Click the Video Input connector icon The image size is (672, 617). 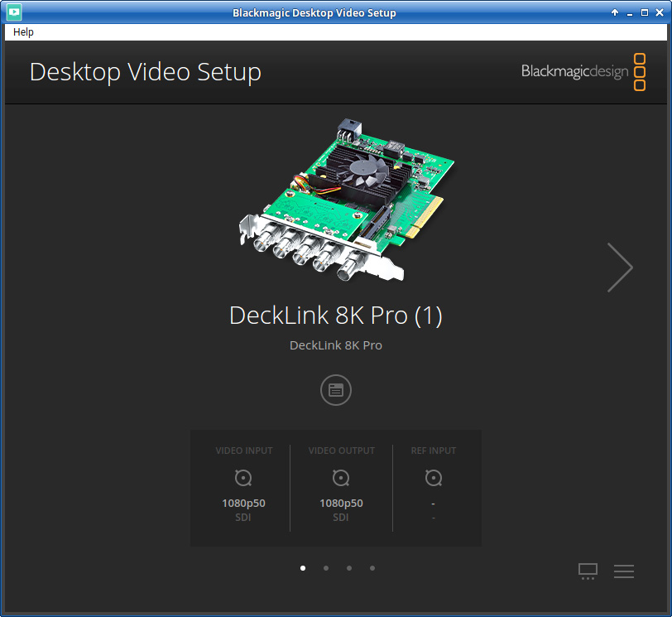click(x=243, y=478)
